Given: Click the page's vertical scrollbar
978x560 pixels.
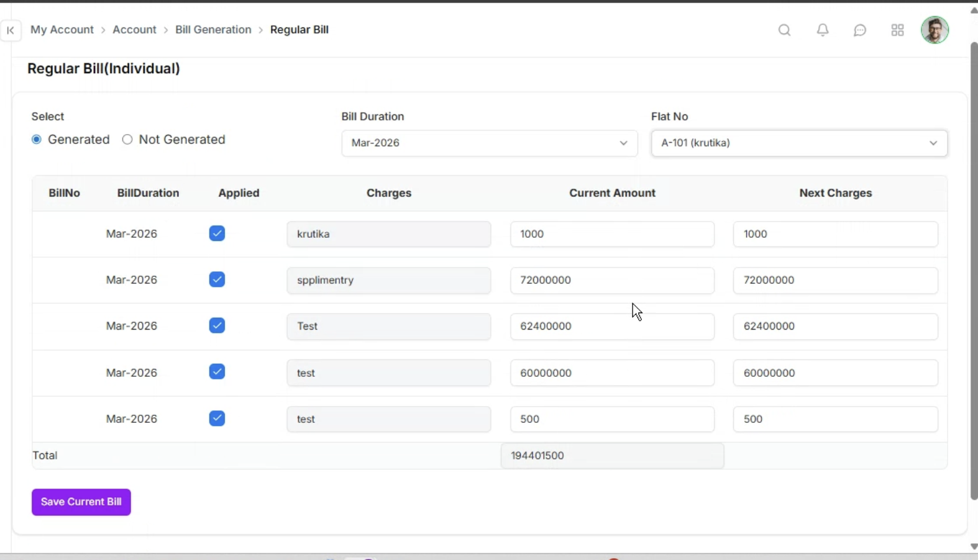Looking at the screenshot, I should [974, 270].
